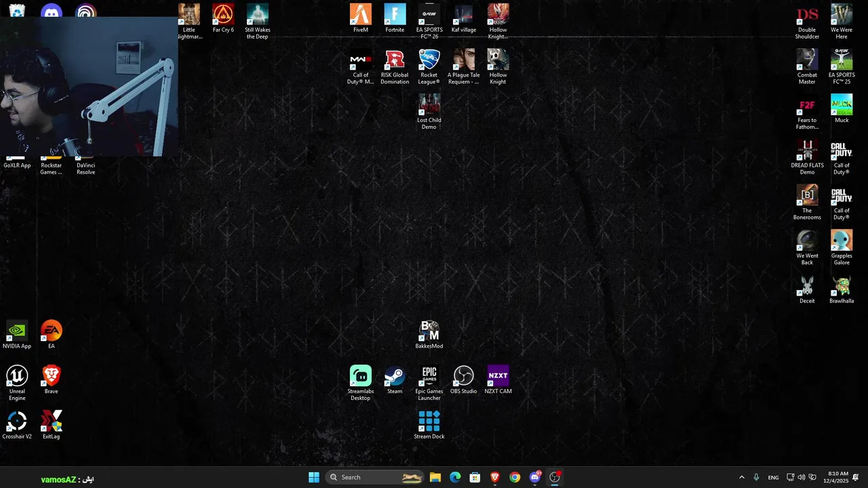Select the Lost Child Demo icon
Viewport: 868px width, 488px height.
pyautogui.click(x=429, y=112)
